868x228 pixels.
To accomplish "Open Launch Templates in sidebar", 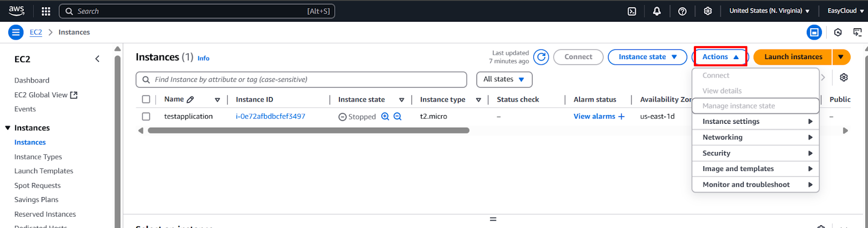I will coord(43,171).
